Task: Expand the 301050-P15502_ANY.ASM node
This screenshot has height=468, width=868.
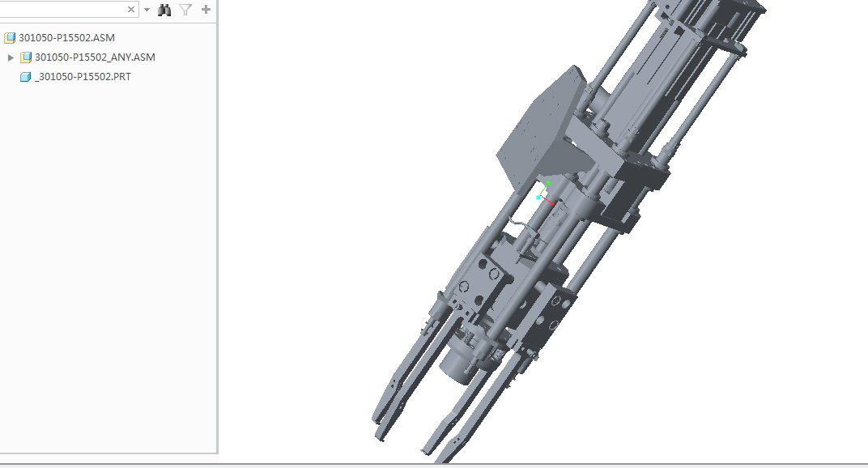Action: (11, 57)
